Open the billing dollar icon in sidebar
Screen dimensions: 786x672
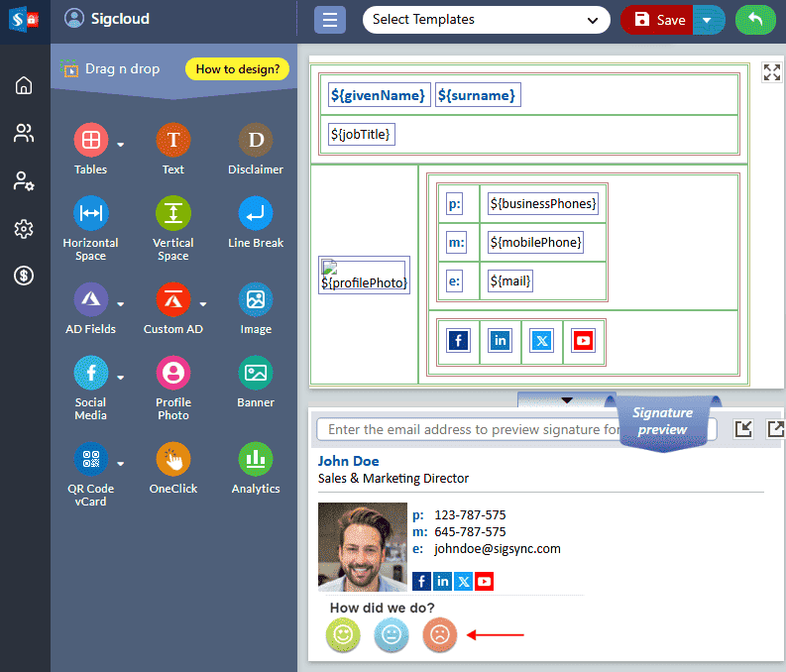[24, 276]
